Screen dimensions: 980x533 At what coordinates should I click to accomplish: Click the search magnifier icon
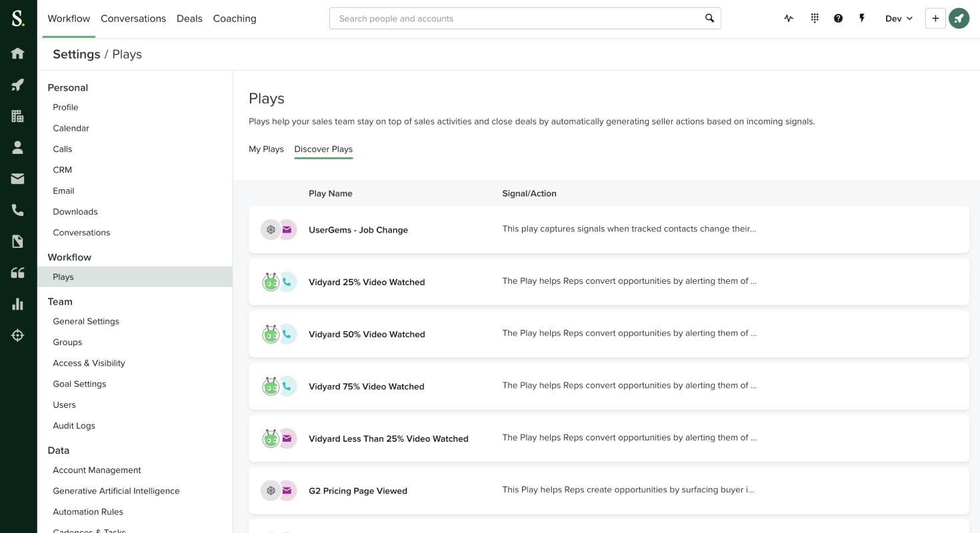pyautogui.click(x=710, y=19)
